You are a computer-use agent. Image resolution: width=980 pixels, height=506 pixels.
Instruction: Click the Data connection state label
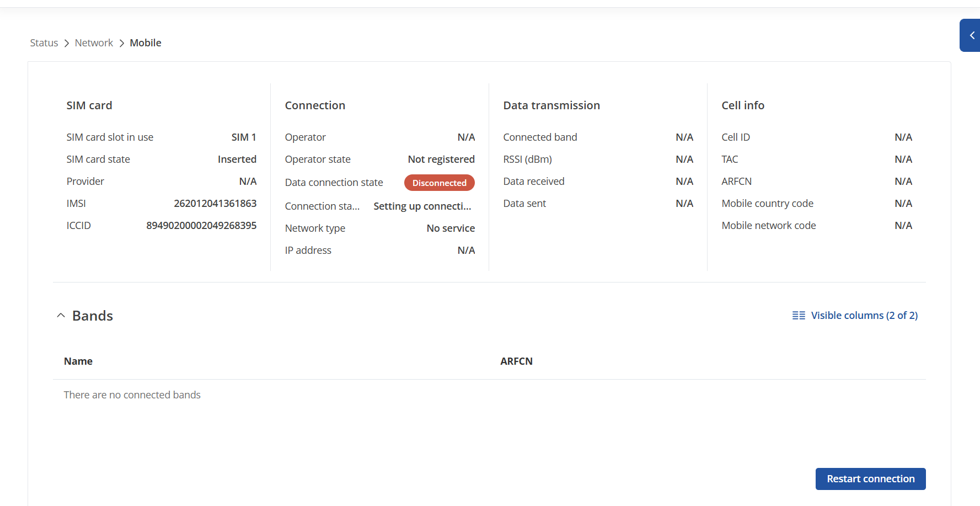coord(334,183)
